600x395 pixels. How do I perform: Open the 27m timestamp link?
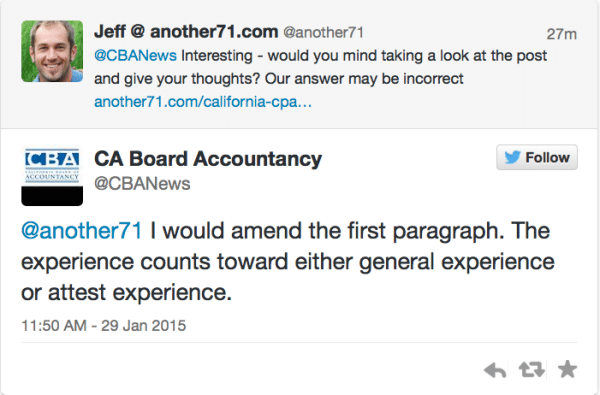tap(561, 34)
